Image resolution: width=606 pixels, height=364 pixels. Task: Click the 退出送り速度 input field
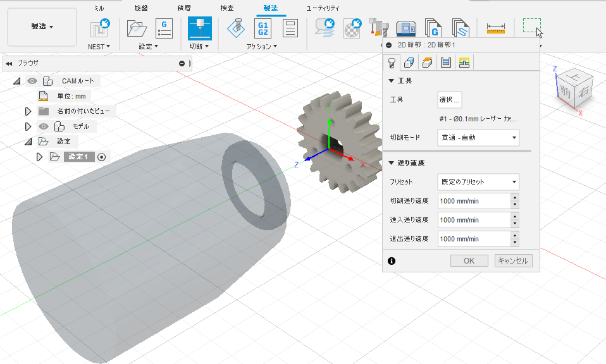point(474,239)
